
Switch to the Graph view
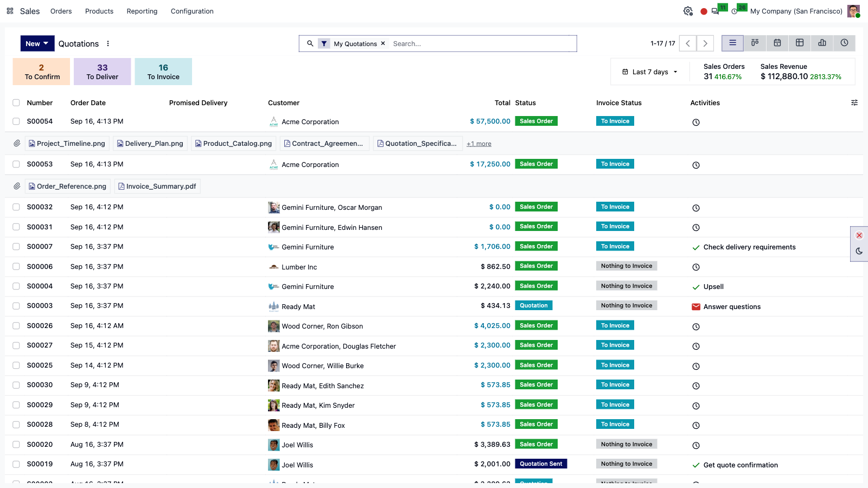(822, 43)
